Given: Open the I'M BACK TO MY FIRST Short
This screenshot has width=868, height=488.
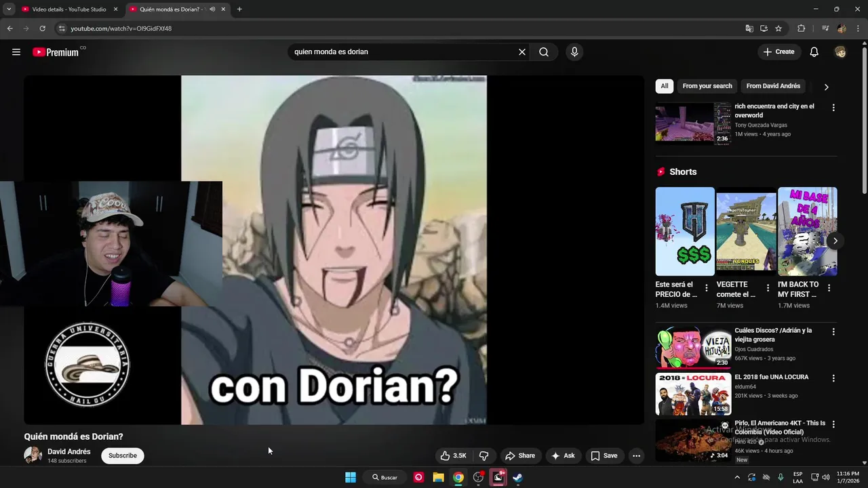Looking at the screenshot, I should 807,231.
